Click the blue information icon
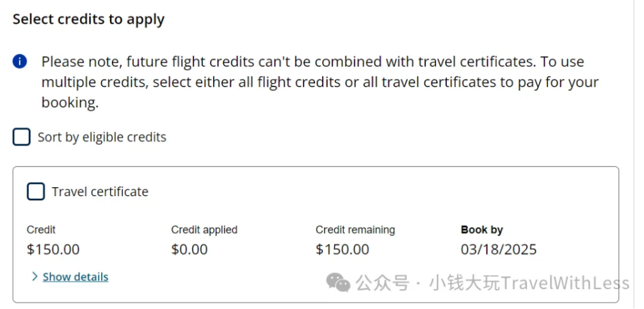644x309 pixels. [x=20, y=62]
